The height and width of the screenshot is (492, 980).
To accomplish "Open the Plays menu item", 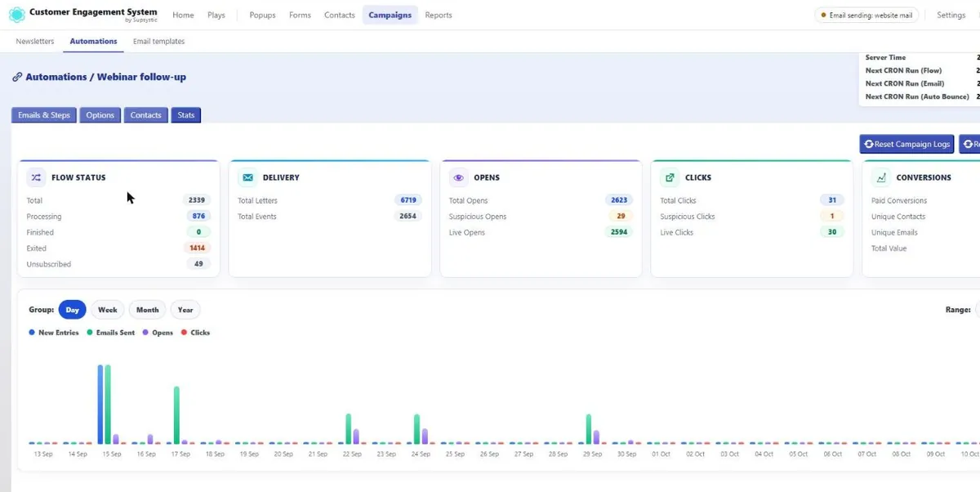I will (x=216, y=15).
